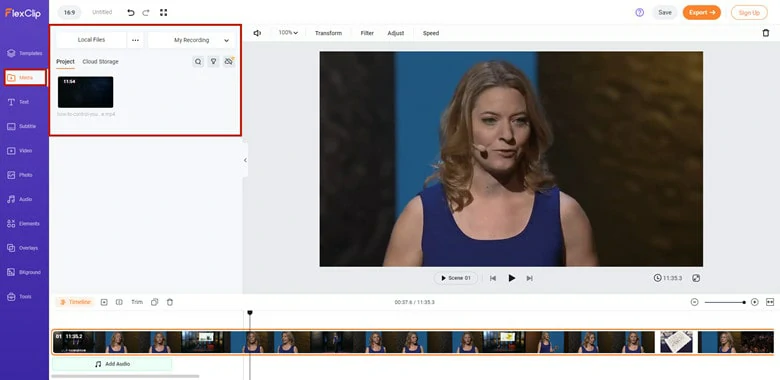The image size is (780, 380).
Task: Click the Sign Up button
Action: click(x=749, y=12)
